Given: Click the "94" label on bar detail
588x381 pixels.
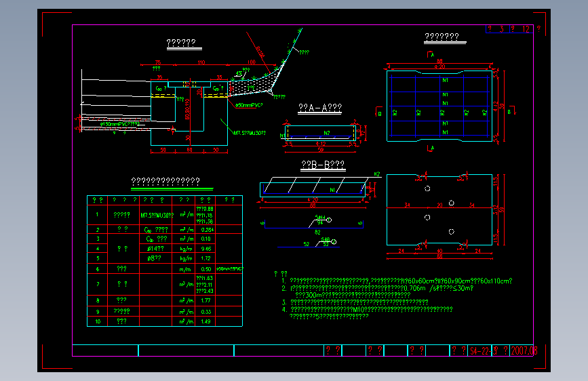Looking at the screenshot, I should [x=320, y=222].
